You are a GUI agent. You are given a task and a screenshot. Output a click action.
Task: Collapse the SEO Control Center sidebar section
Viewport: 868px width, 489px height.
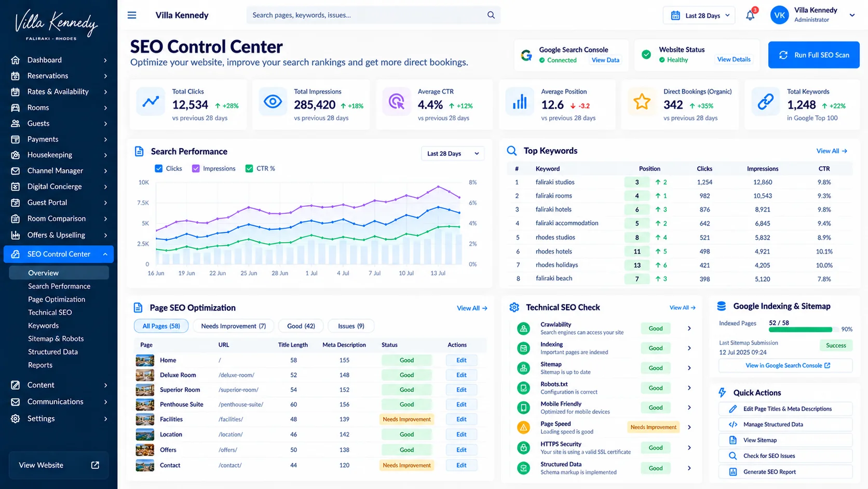coord(105,254)
